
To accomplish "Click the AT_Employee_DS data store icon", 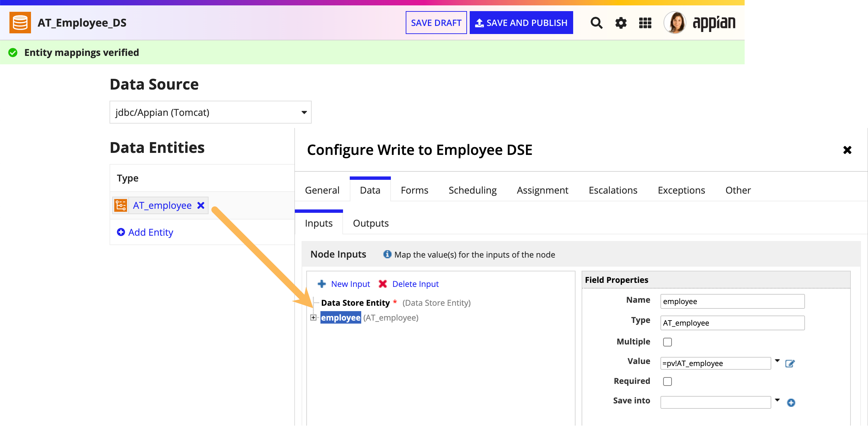I will click(20, 23).
